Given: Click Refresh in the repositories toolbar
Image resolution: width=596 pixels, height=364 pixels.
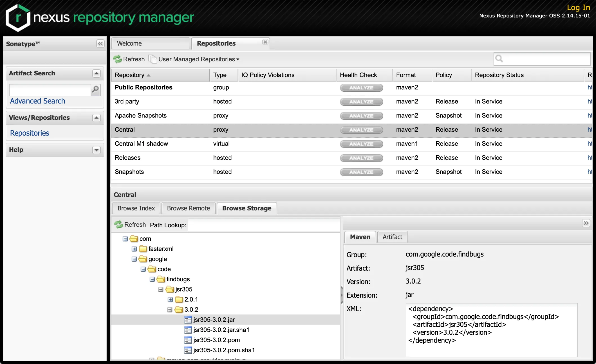Looking at the screenshot, I should [x=129, y=59].
